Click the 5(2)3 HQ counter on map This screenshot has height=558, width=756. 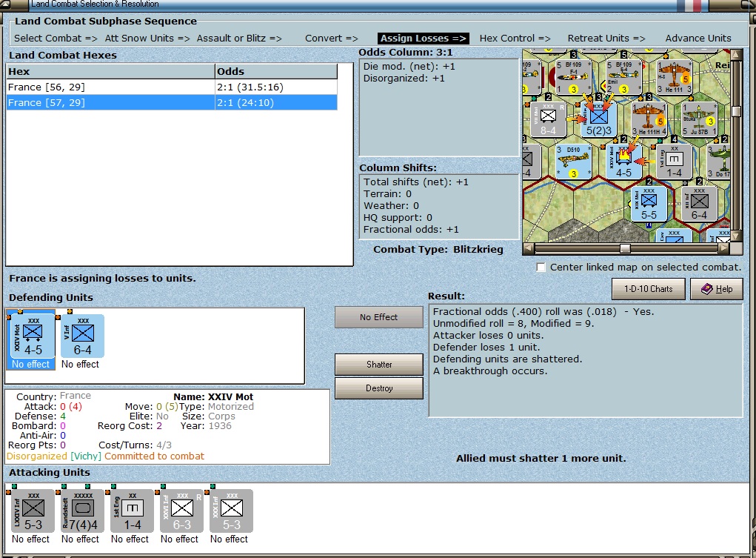tap(598, 119)
